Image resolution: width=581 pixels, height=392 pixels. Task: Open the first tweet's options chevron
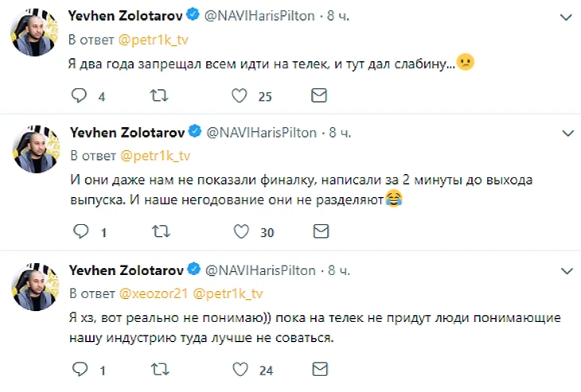coord(567,15)
